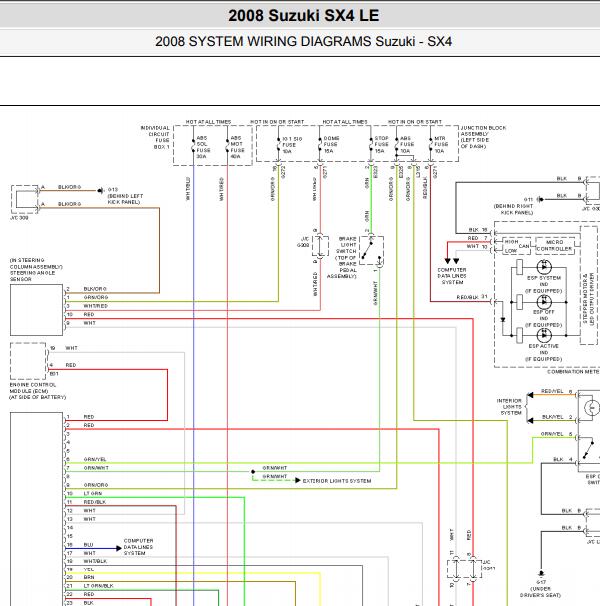Click 'COMPUTER DATA LINES SYSTEM' near the RED pin 7 wire
The width and height of the screenshot is (600, 606).
coord(452,276)
